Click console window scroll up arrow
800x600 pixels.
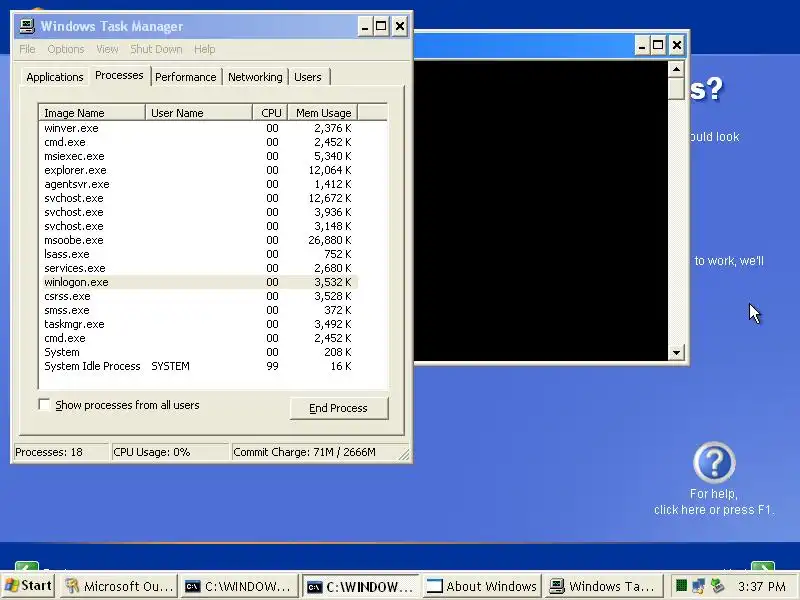[x=676, y=69]
